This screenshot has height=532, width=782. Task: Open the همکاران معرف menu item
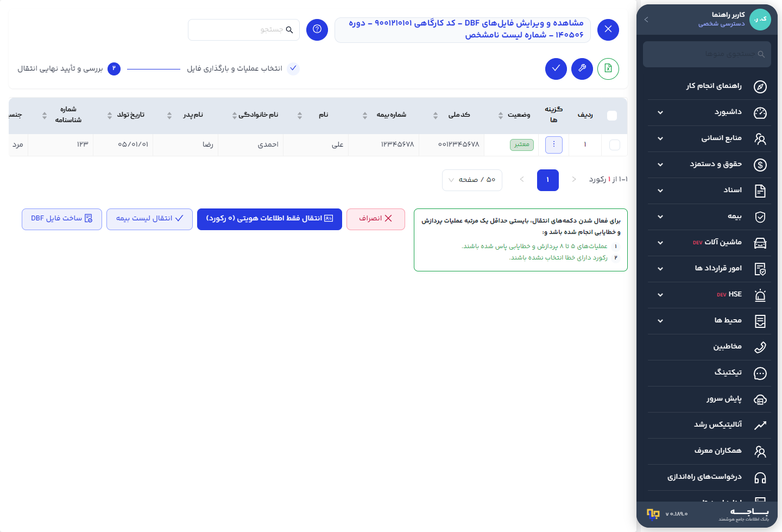(709, 451)
